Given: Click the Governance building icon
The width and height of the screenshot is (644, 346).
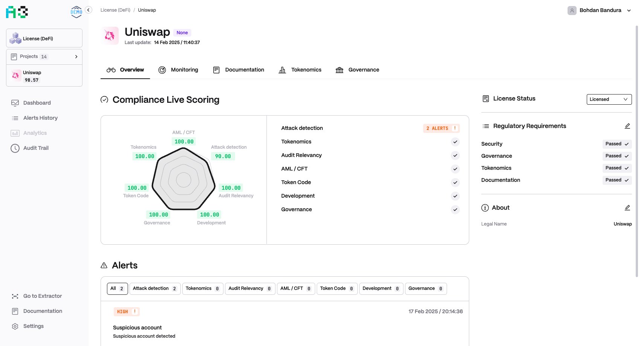Looking at the screenshot, I should click(339, 70).
